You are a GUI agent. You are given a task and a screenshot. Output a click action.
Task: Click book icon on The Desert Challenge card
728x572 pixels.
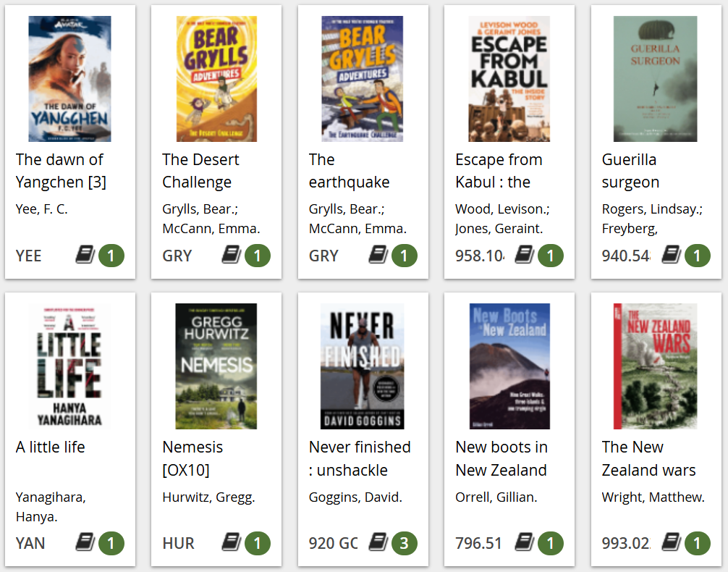pyautogui.click(x=232, y=255)
